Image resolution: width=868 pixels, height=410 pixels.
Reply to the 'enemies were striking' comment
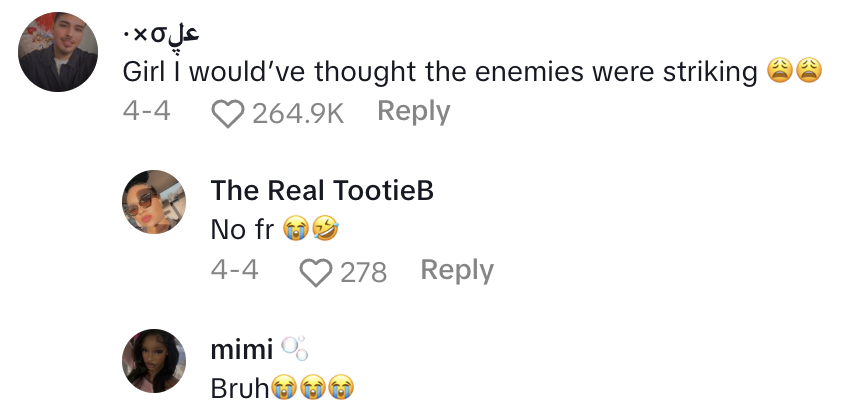click(413, 112)
